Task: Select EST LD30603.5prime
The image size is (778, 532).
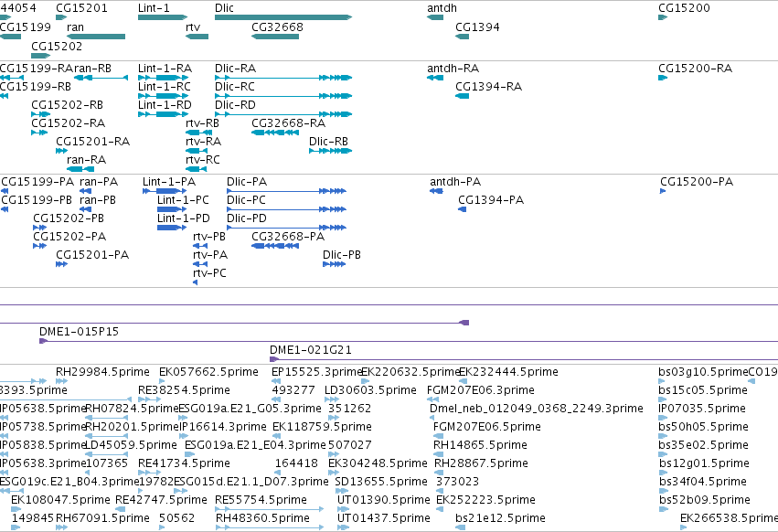Action: [332, 399]
